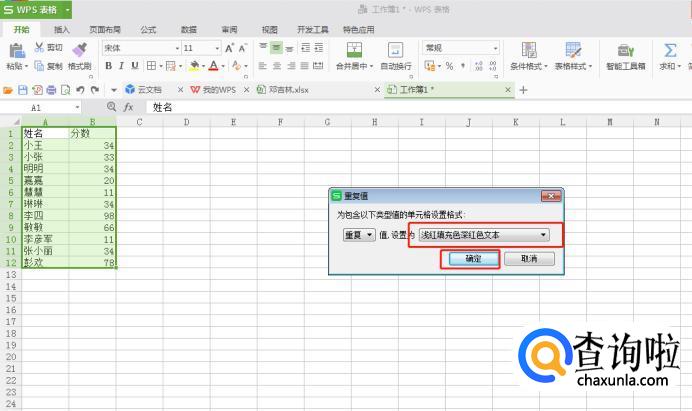Open the 我的WPS document tab
This screenshot has height=411, width=692.
pyautogui.click(x=219, y=90)
